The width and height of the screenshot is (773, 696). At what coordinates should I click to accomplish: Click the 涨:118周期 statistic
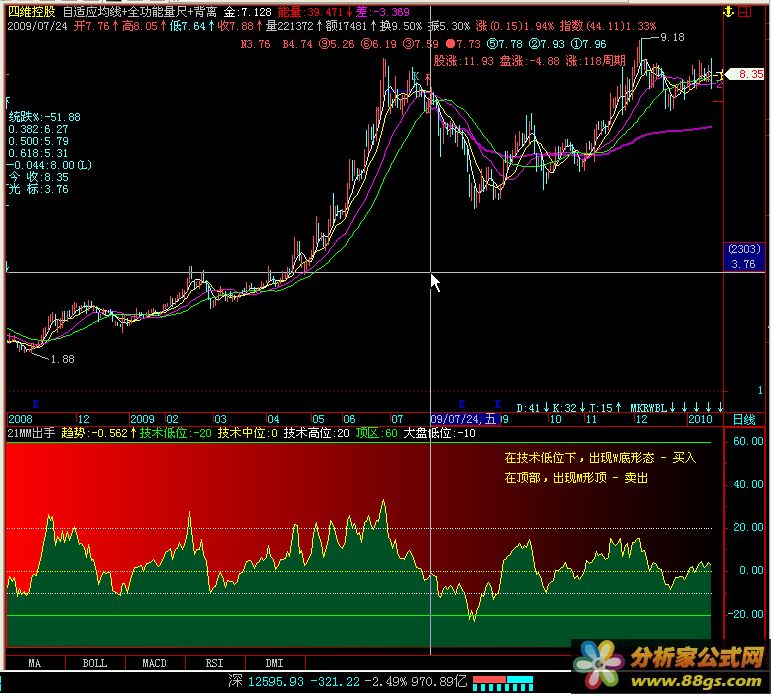point(596,61)
